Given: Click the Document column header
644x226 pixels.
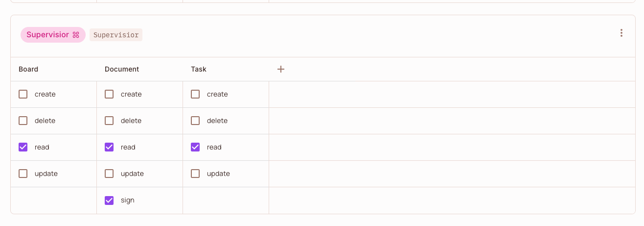Looking at the screenshot, I should pyautogui.click(x=122, y=69).
